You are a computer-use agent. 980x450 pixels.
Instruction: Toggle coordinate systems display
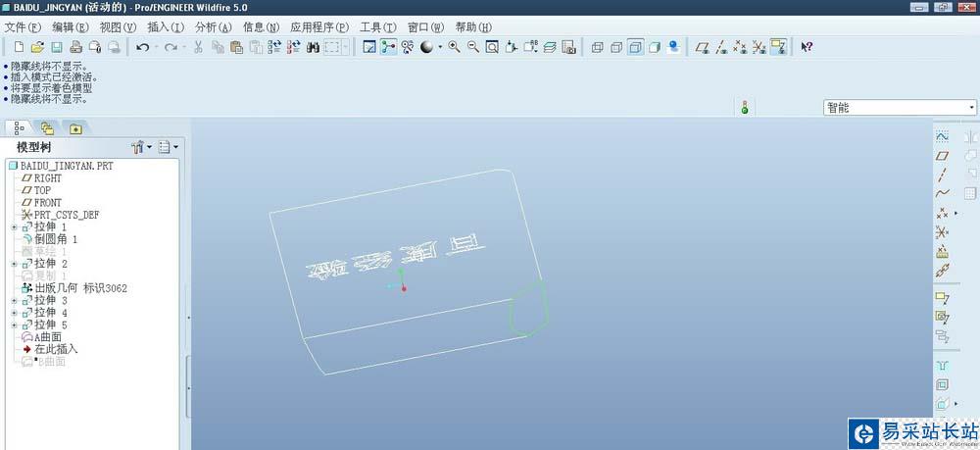759,47
